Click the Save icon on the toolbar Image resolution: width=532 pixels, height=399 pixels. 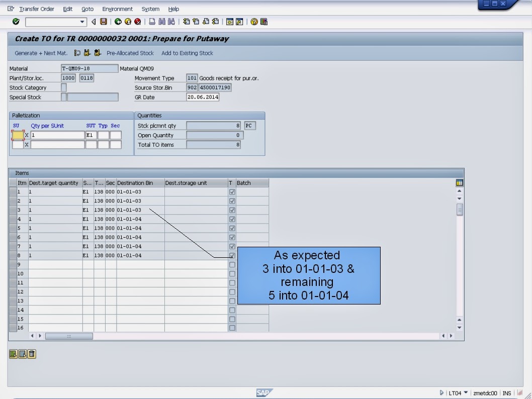[104, 22]
